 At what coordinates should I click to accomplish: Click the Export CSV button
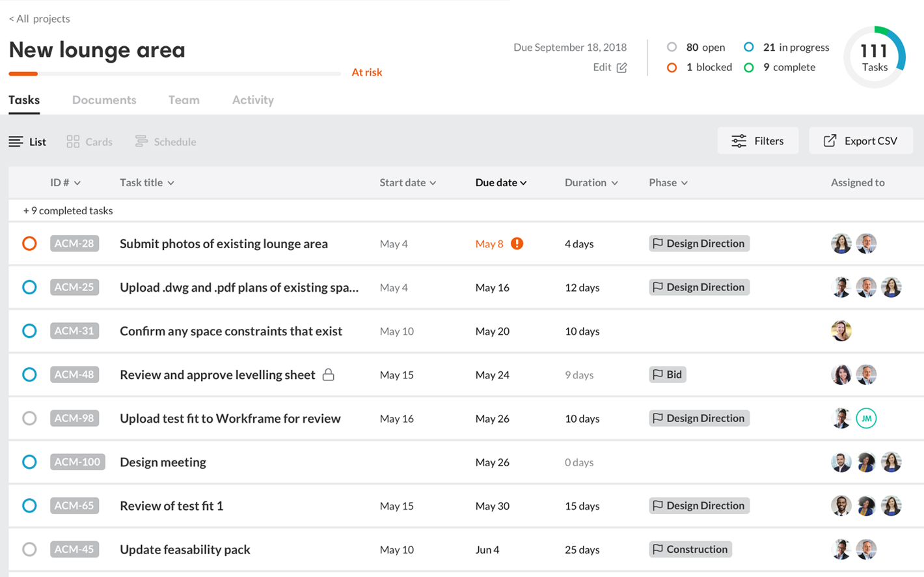860,141
